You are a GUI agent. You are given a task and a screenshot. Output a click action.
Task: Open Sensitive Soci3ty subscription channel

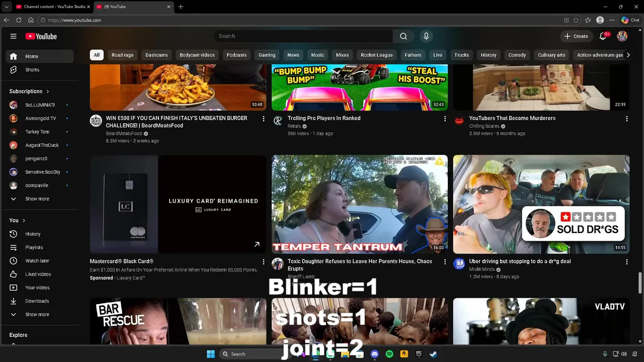click(x=40, y=172)
